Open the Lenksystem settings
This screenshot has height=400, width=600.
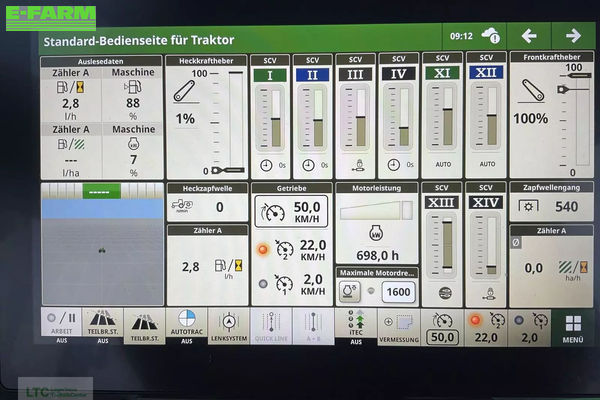[x=229, y=326]
